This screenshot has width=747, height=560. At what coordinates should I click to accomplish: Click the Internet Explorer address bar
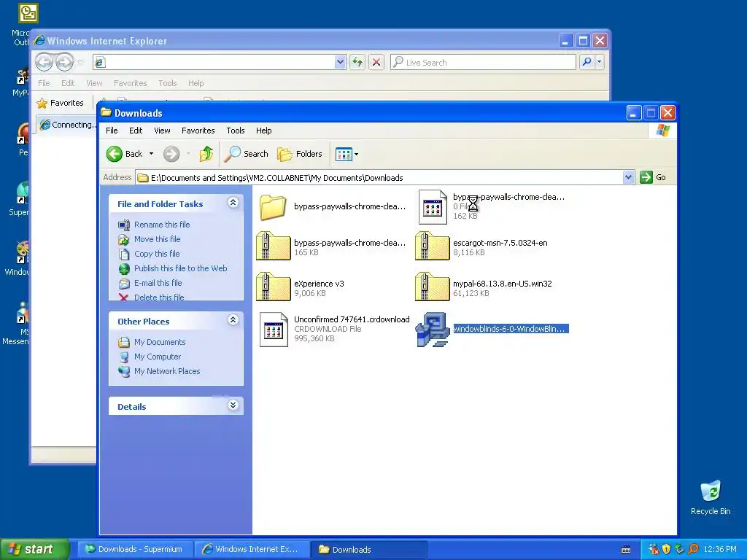[x=219, y=62]
